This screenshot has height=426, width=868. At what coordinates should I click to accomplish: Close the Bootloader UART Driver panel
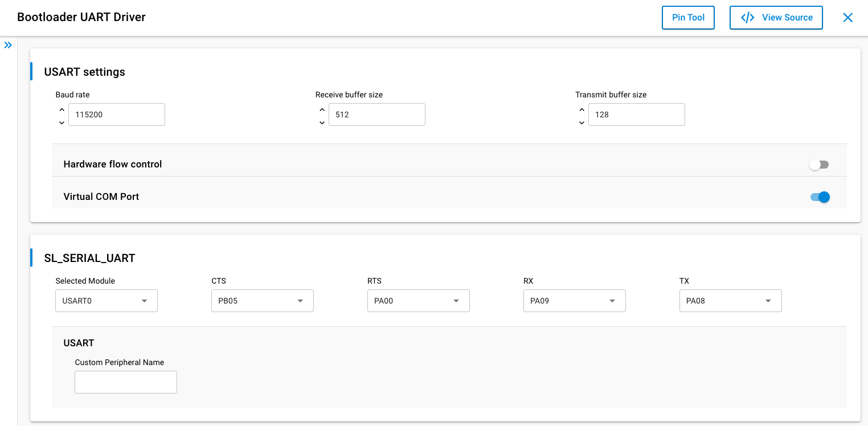[847, 18]
